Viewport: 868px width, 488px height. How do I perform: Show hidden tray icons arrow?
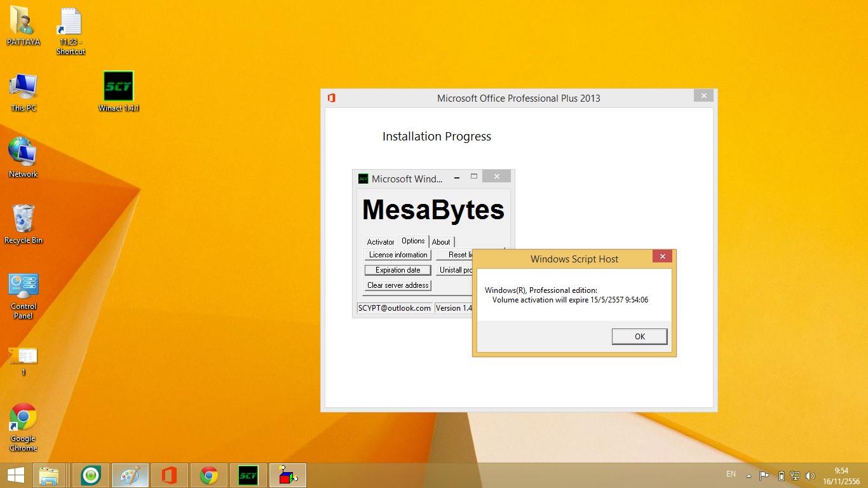pos(749,475)
